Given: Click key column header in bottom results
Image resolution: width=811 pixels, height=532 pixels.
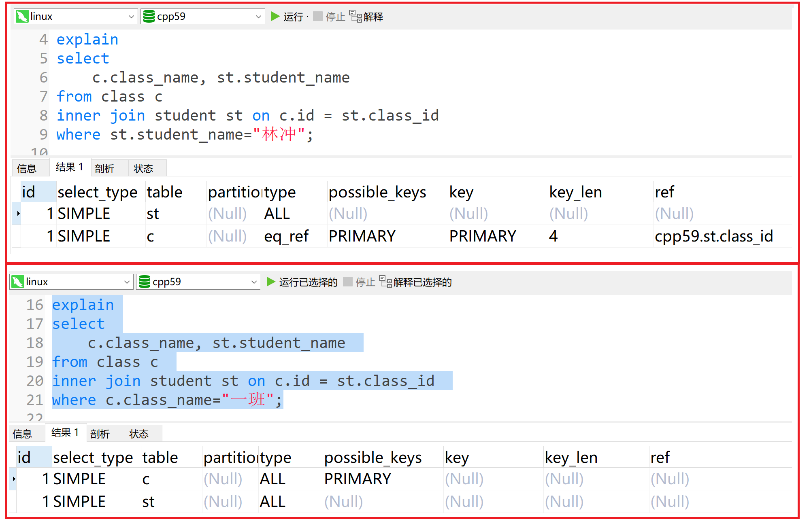Looking at the screenshot, I should (493, 457).
